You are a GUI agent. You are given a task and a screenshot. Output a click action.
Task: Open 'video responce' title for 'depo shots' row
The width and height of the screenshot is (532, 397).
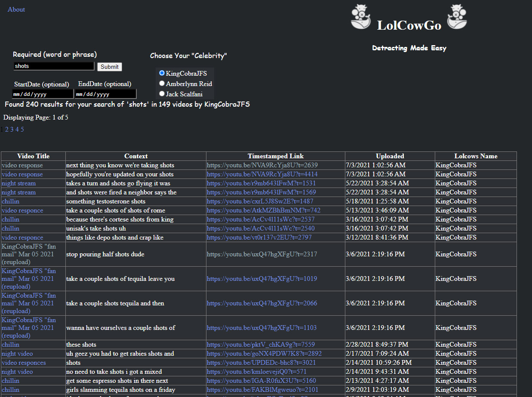22,237
